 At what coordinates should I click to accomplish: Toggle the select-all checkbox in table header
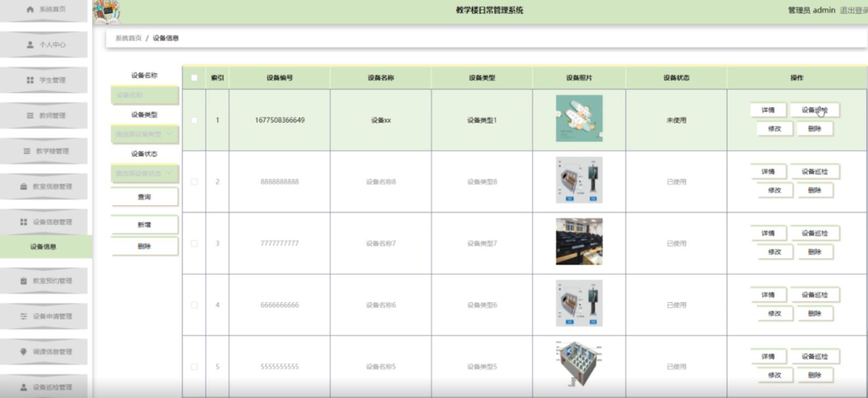tap(194, 78)
